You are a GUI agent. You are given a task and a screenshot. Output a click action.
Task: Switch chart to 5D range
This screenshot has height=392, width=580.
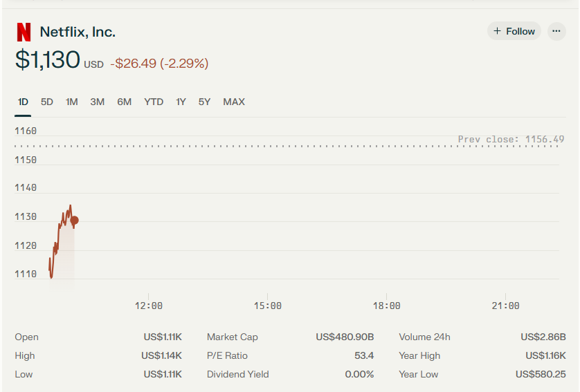pos(47,102)
